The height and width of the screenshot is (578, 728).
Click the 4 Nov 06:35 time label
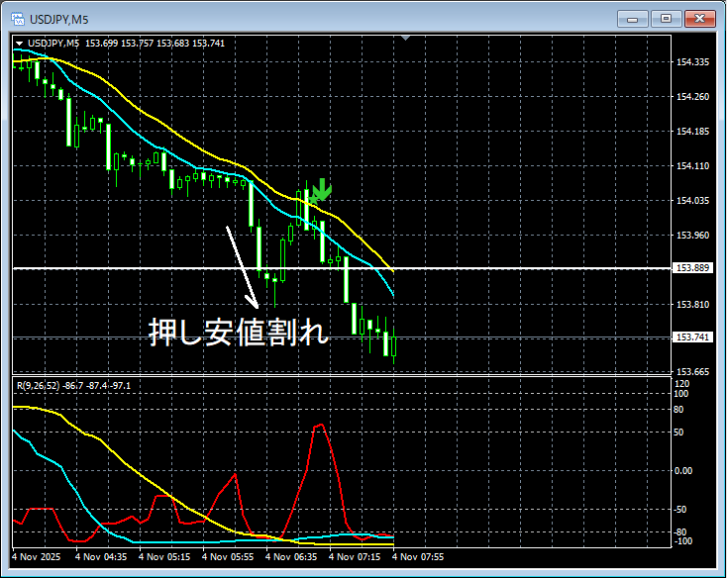[291, 557]
